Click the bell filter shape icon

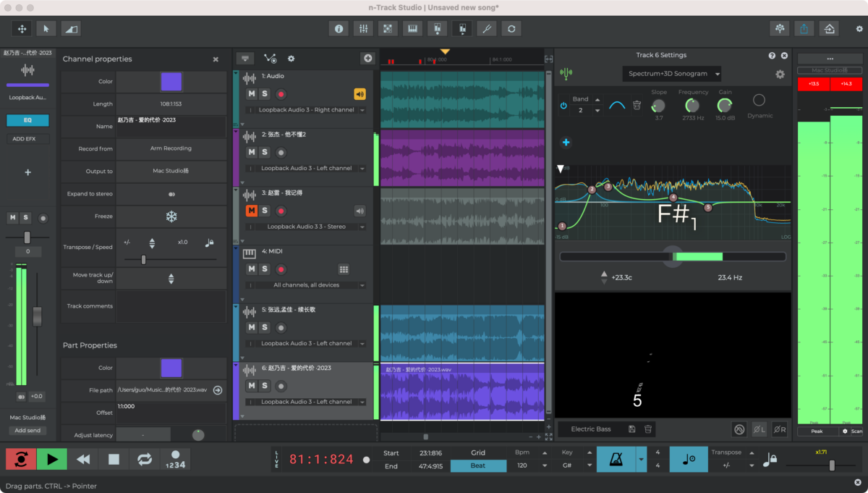click(617, 106)
